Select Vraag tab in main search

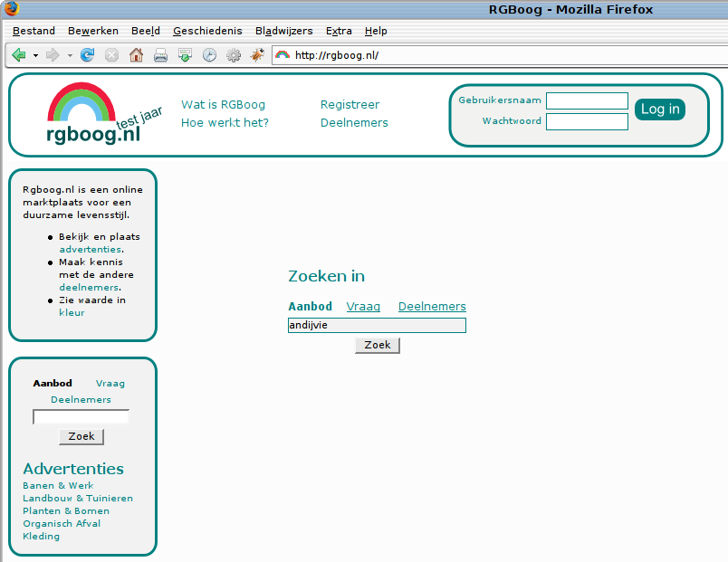coord(363,306)
